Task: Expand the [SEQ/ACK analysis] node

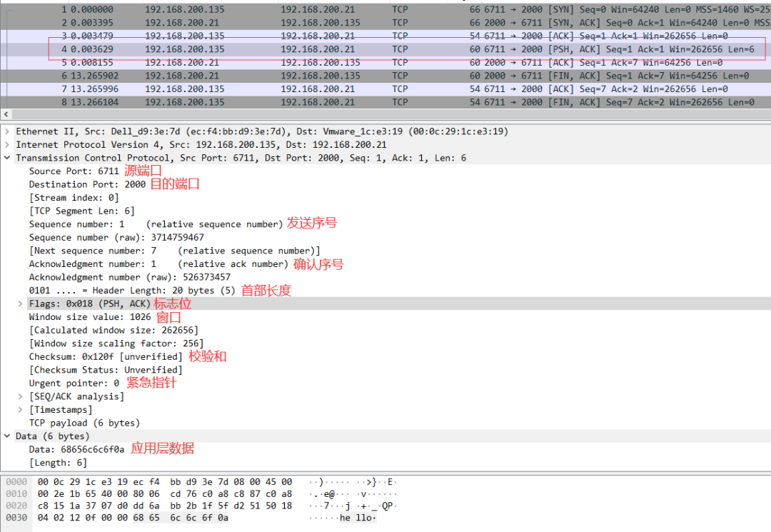Action: pyautogui.click(x=21, y=396)
